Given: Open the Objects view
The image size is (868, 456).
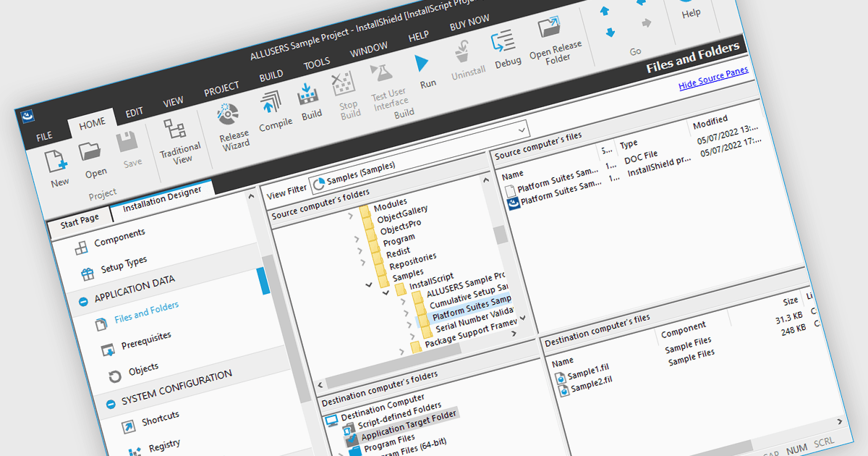Looking at the screenshot, I should [x=143, y=370].
